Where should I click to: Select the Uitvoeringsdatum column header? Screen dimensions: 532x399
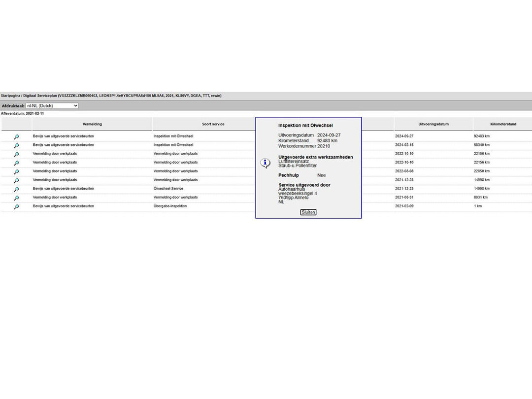[433, 124]
